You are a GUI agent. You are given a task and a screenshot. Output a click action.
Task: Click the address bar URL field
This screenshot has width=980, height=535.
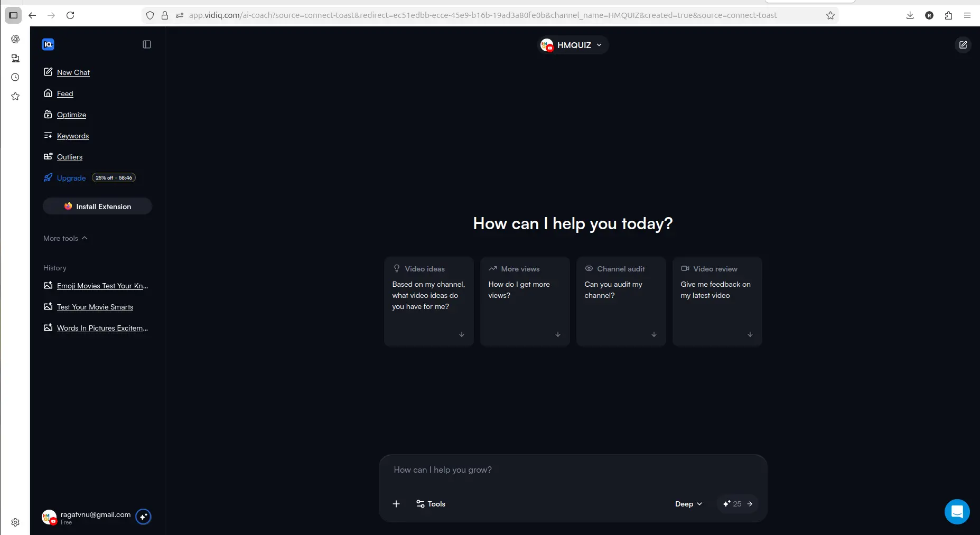[483, 15]
